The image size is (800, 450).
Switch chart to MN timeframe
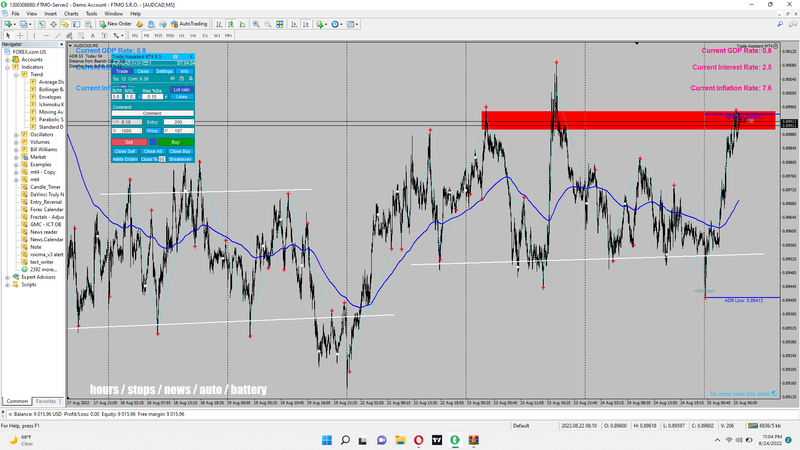coord(229,35)
